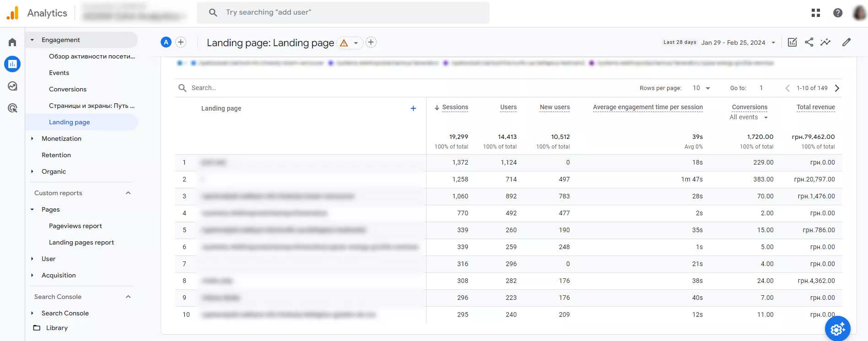The width and height of the screenshot is (868, 341).
Task: Open the Google apps grid
Action: tap(816, 13)
